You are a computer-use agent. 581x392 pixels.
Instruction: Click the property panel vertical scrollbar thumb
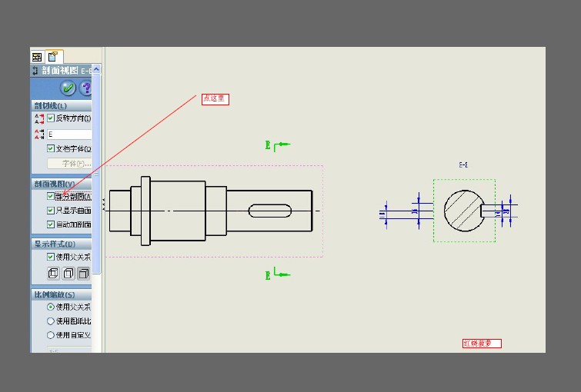click(96, 174)
